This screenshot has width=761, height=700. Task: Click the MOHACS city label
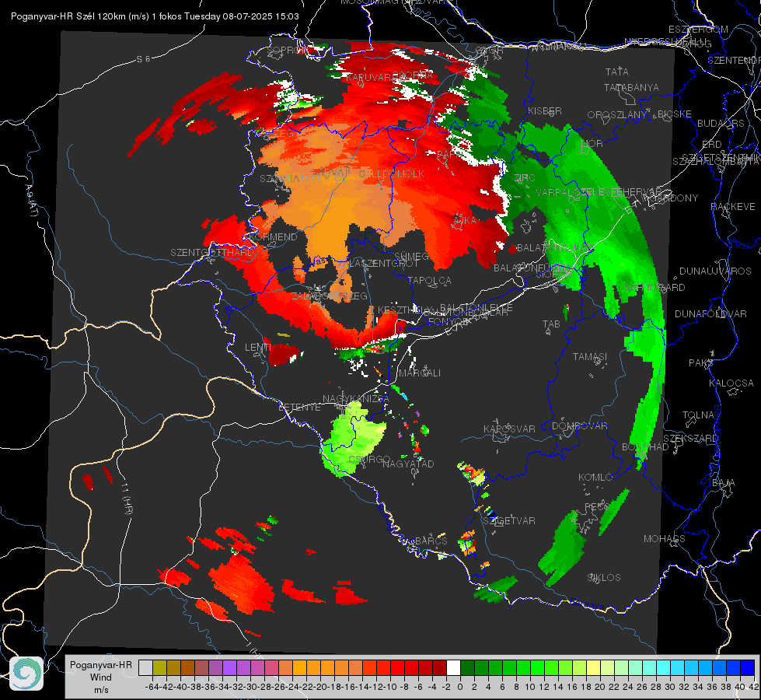pos(665,539)
